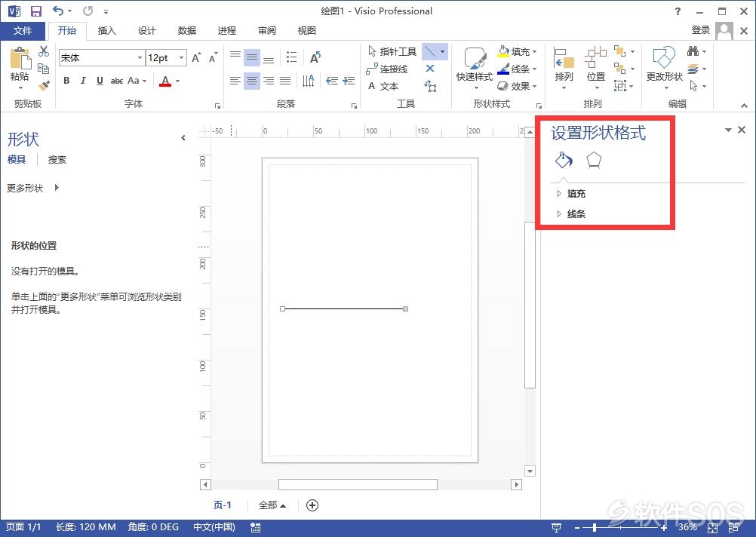Decrease font size with smaller A icon

[x=213, y=58]
